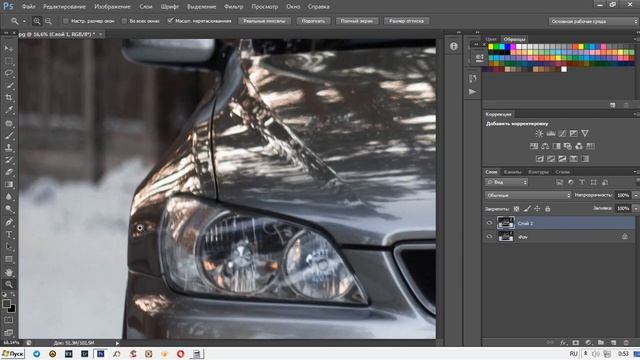The height and width of the screenshot is (360, 640).
Task: Open the Actions panel play icon
Action: tap(473, 92)
